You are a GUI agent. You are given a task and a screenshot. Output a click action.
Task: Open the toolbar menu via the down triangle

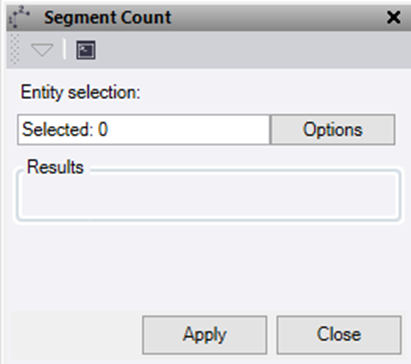(42, 50)
